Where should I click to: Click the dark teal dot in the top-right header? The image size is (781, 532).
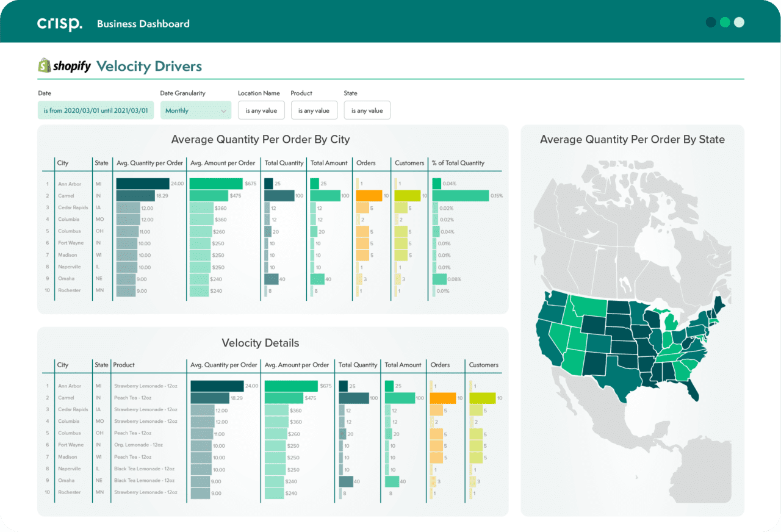click(x=711, y=21)
